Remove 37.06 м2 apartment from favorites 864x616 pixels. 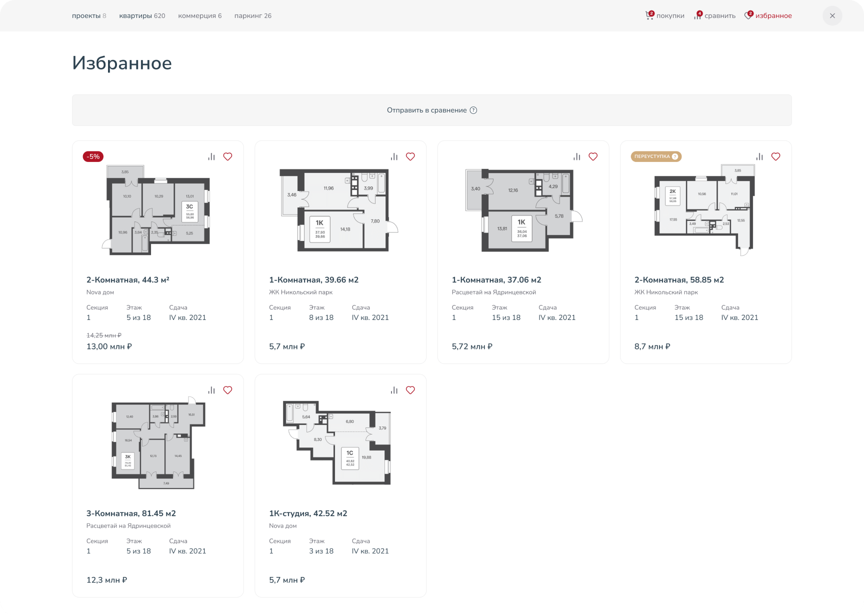pos(593,156)
